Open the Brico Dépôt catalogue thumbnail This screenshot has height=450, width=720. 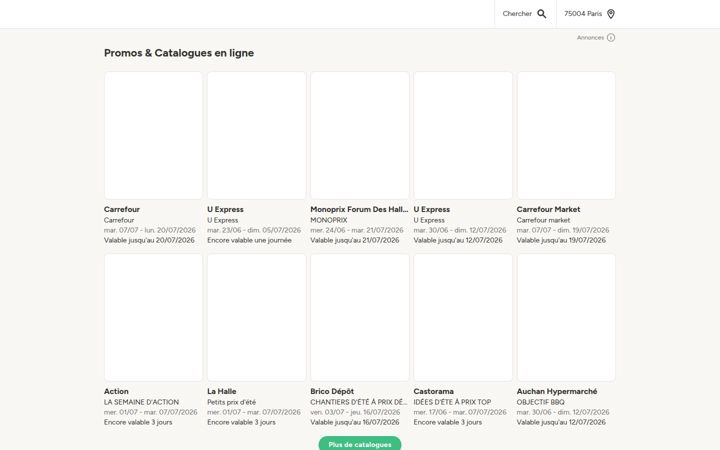pyautogui.click(x=360, y=317)
